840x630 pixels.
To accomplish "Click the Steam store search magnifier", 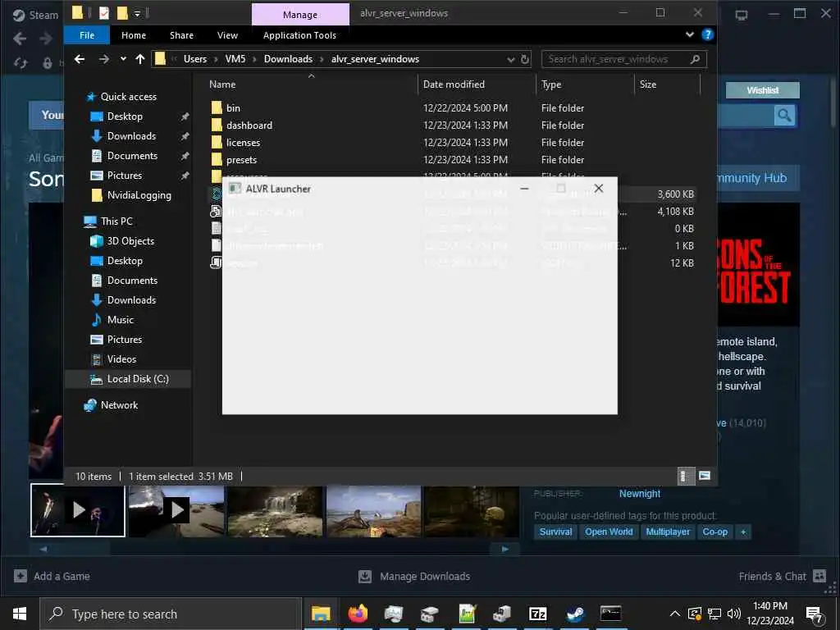I will [784, 116].
